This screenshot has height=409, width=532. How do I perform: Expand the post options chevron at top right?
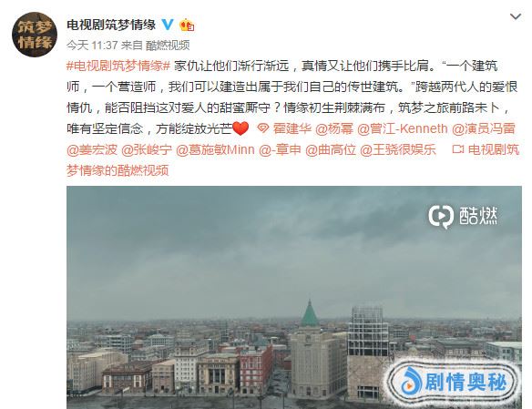(x=516, y=16)
